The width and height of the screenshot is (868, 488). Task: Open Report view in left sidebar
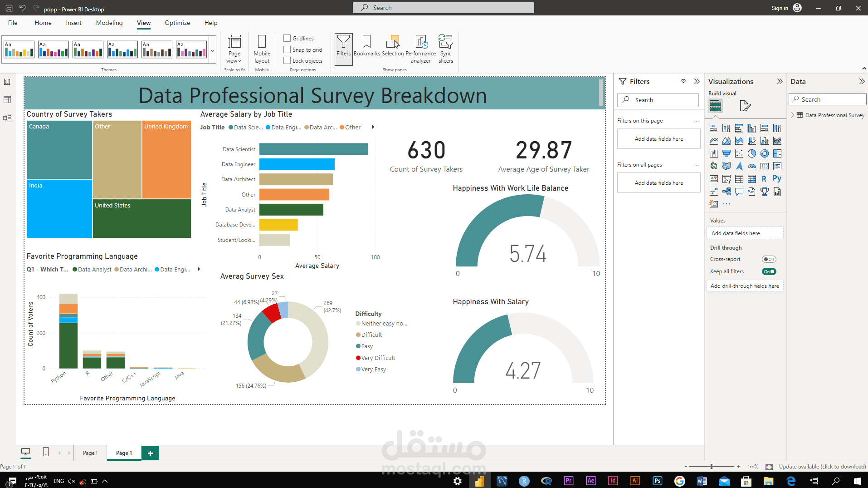pos(7,82)
